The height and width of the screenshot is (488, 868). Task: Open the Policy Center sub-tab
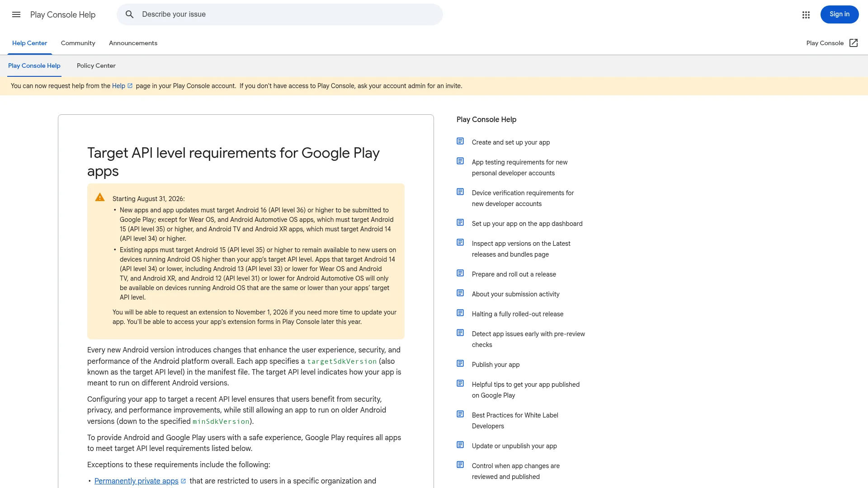[96, 66]
